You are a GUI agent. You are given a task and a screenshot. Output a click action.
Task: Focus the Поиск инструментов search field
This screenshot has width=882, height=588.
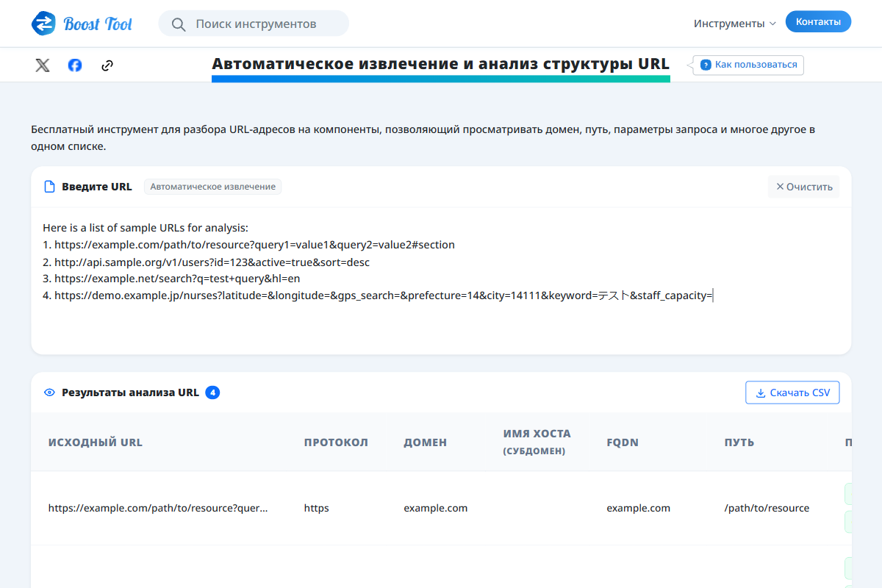coord(254,24)
